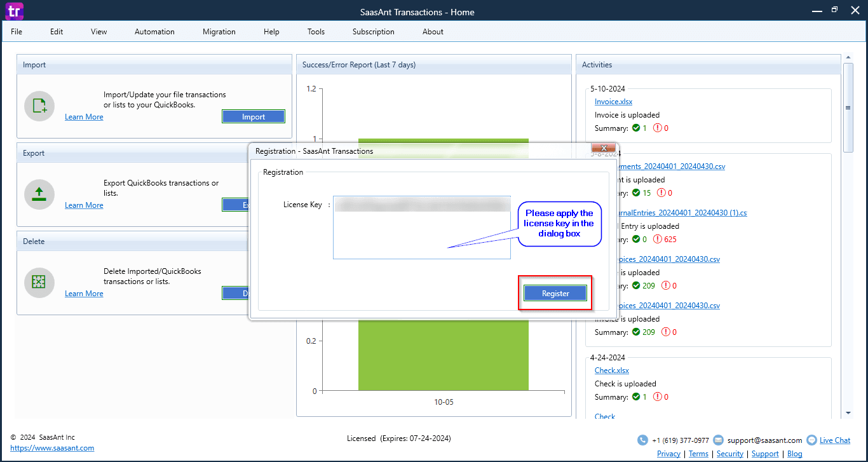This screenshot has height=462, width=868.
Task: Open the Terms link
Action: (x=698, y=454)
